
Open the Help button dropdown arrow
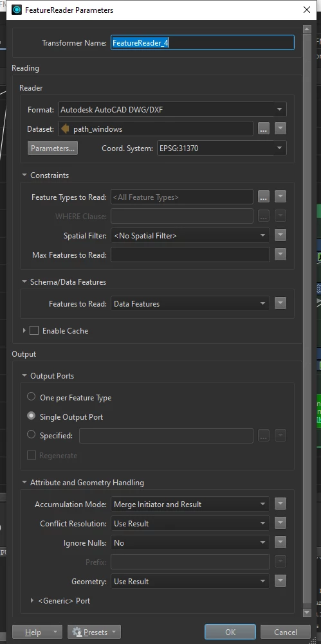(x=56, y=632)
